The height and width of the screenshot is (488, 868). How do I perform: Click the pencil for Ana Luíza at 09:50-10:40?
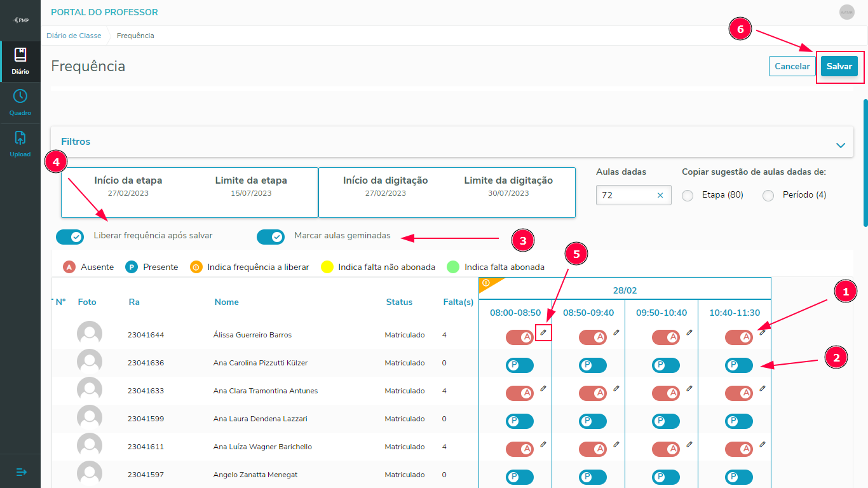[689, 444]
